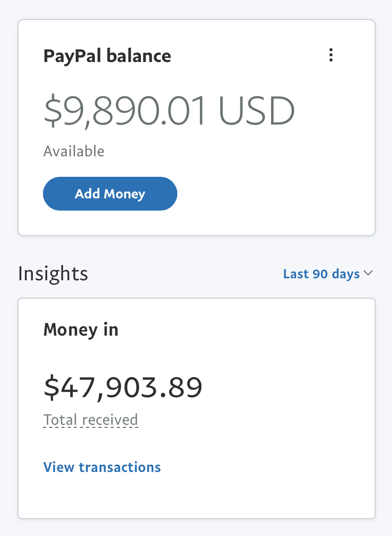Click the chevron arrow beside Last 90 days
The image size is (392, 536).
coord(368,273)
